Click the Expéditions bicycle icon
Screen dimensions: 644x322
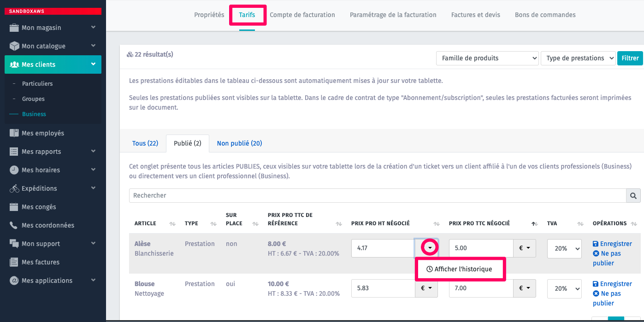pos(14,188)
